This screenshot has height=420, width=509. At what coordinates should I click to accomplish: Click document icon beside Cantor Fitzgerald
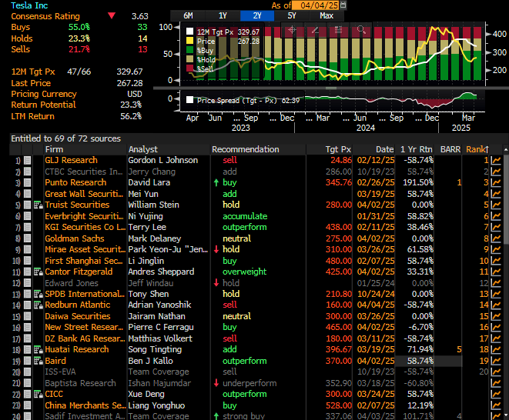tap(37, 272)
